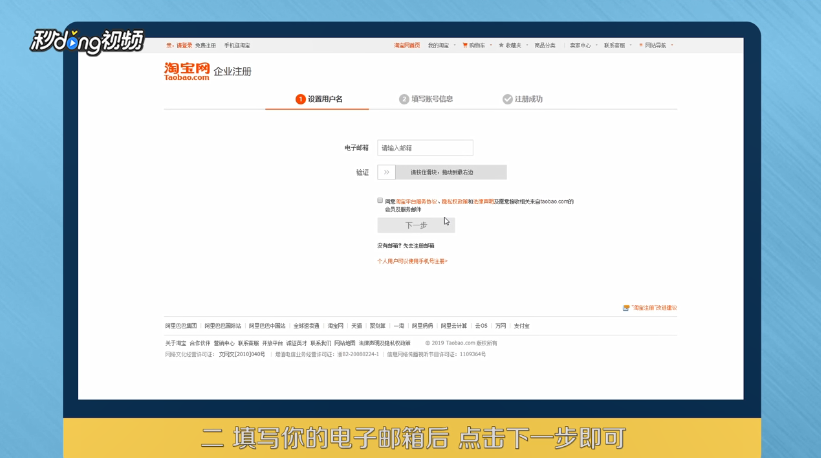Click 个人用户可以使用手机号注册 link
The width and height of the screenshot is (821, 458).
point(413,261)
